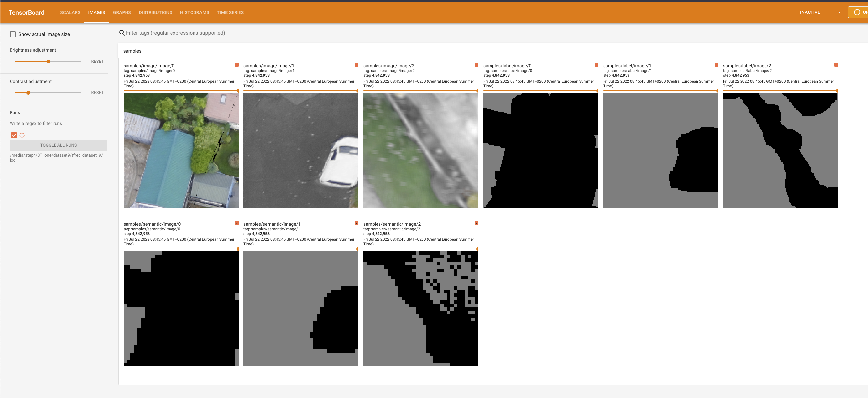Click run color square on samples/label/image/0
868x398 pixels.
coord(596,65)
